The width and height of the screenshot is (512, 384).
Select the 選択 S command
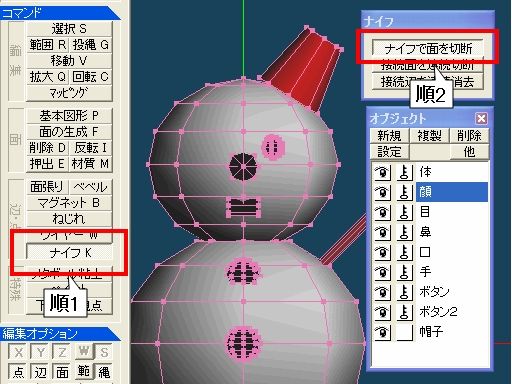[69, 29]
